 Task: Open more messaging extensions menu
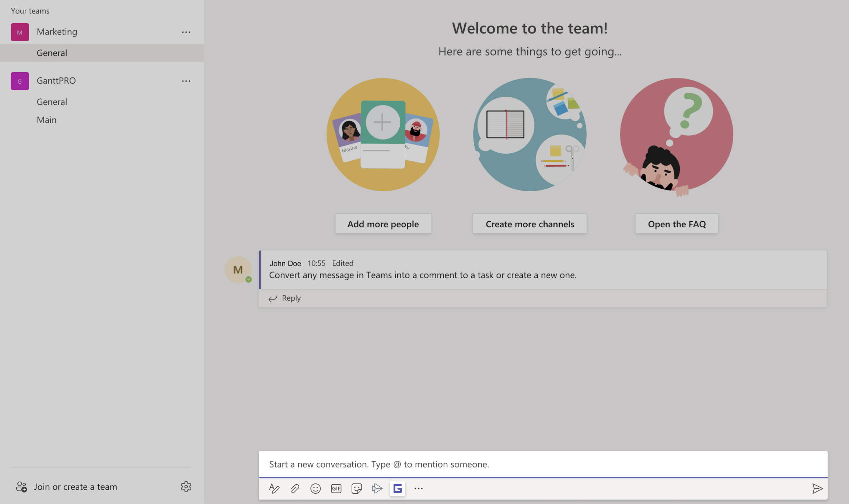(x=418, y=488)
